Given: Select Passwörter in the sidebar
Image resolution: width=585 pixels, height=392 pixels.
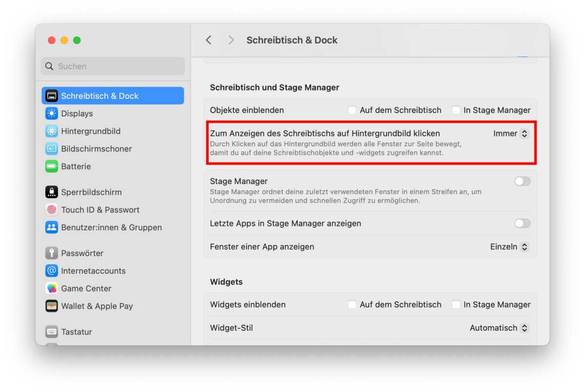Looking at the screenshot, I should pos(82,253).
